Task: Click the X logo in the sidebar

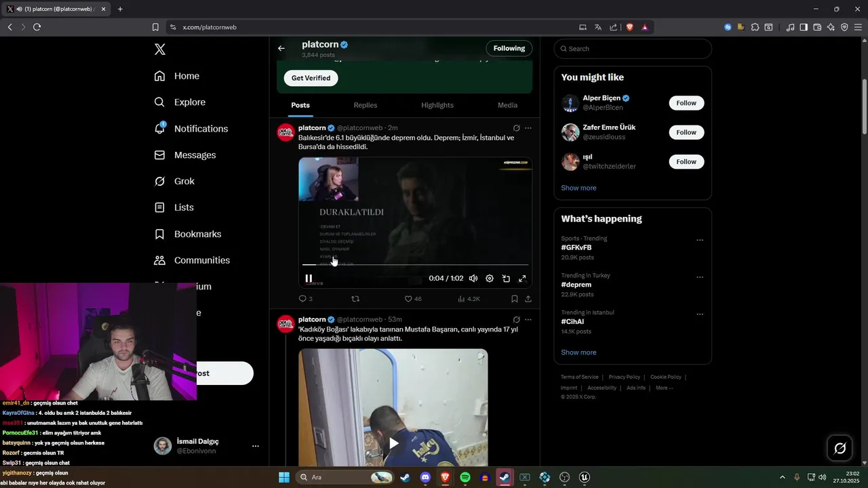Action: click(160, 49)
